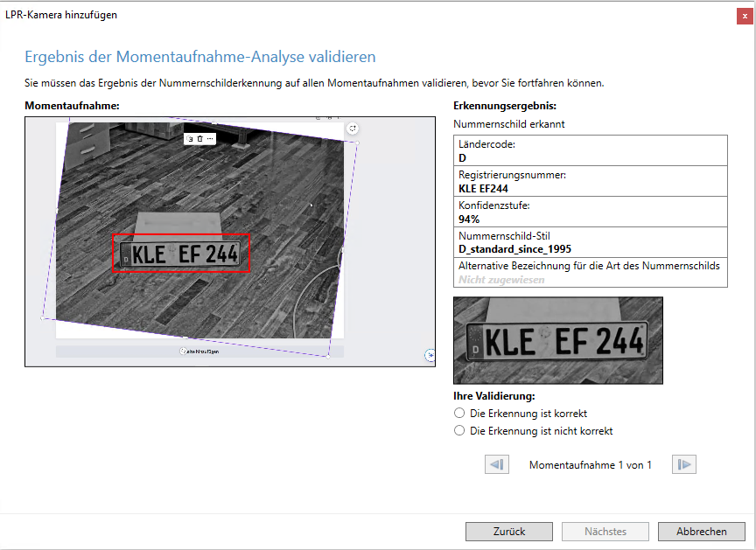Click the cropped KLE EF 244 plate thumbnail
Image resolution: width=756 pixels, height=550 pixels.
pyautogui.click(x=557, y=341)
